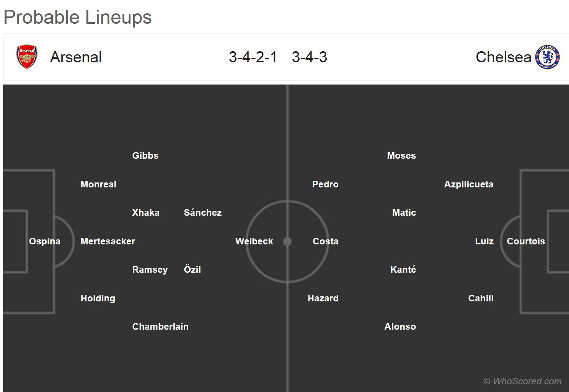
Task: Click the Arsenal club crest icon
Action: point(27,57)
